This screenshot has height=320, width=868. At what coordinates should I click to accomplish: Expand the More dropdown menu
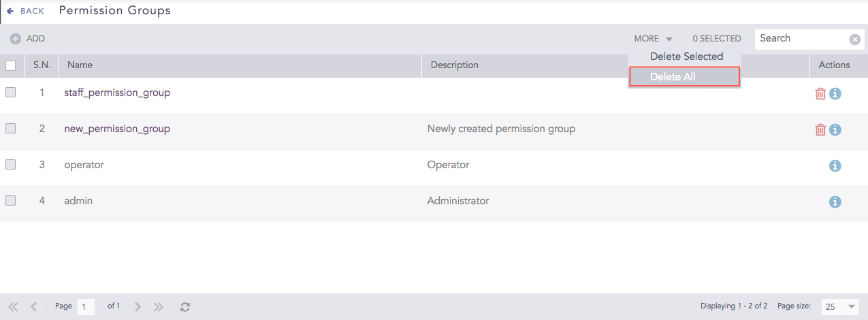click(x=653, y=39)
